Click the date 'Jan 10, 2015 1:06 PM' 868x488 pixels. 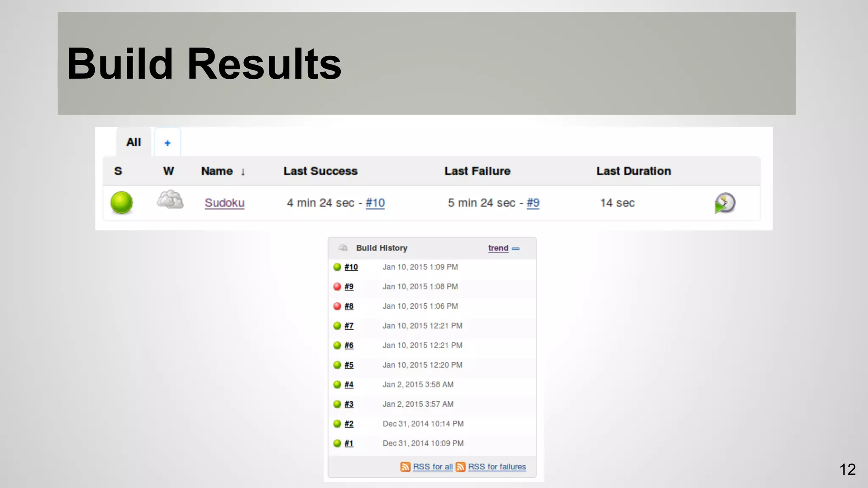pyautogui.click(x=420, y=306)
